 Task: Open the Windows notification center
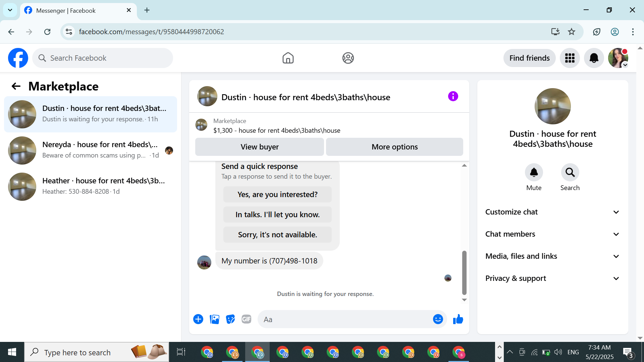[x=628, y=352]
